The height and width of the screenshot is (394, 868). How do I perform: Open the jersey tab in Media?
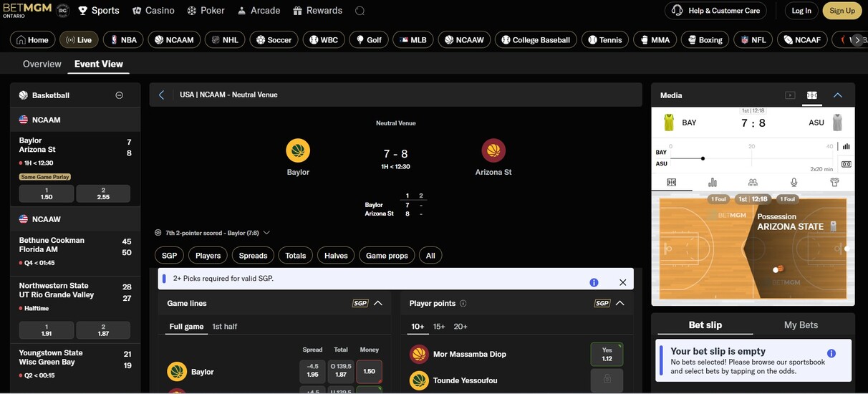[834, 183]
